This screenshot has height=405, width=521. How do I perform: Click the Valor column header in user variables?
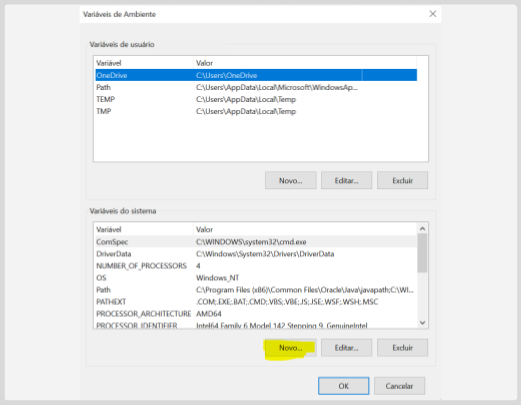tap(305, 63)
